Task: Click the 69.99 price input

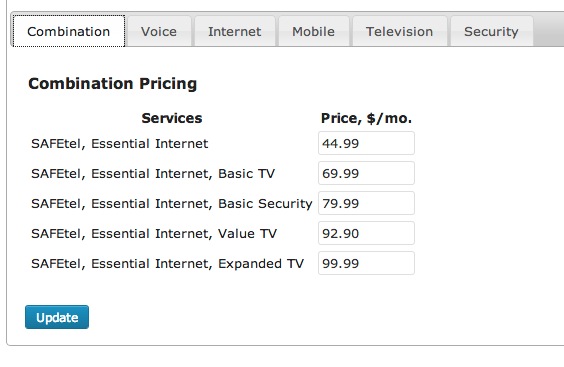Action: point(366,173)
